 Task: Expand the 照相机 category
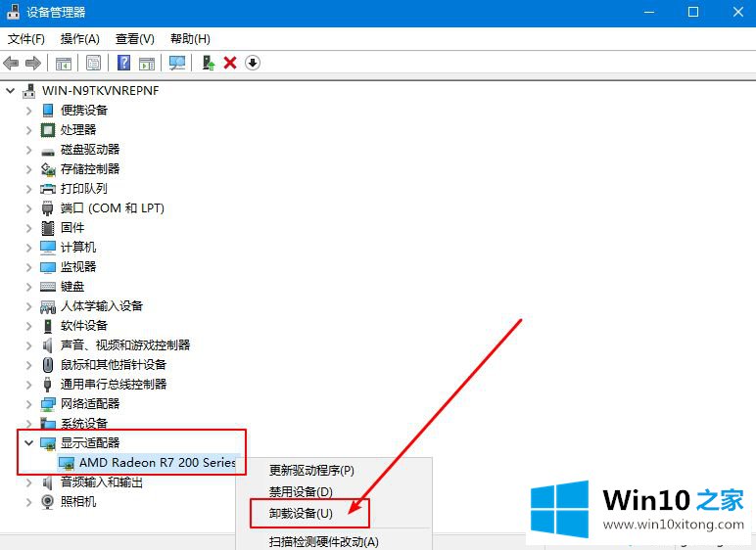(29, 502)
